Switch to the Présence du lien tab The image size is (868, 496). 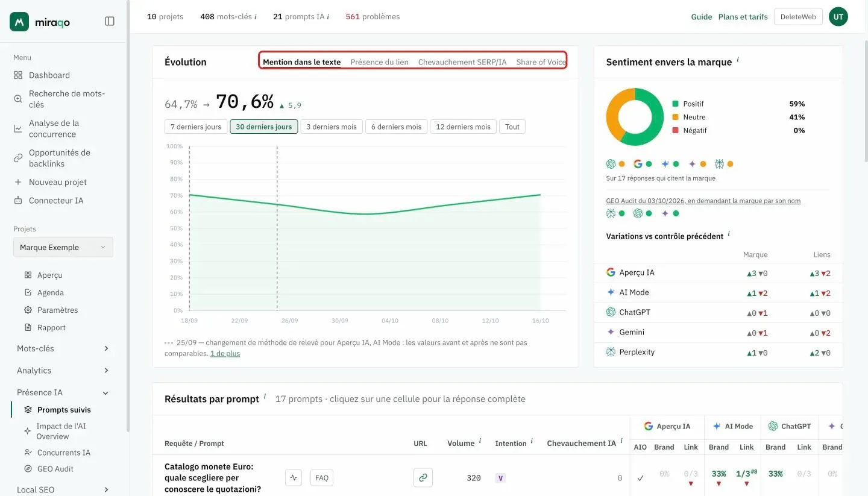click(380, 62)
